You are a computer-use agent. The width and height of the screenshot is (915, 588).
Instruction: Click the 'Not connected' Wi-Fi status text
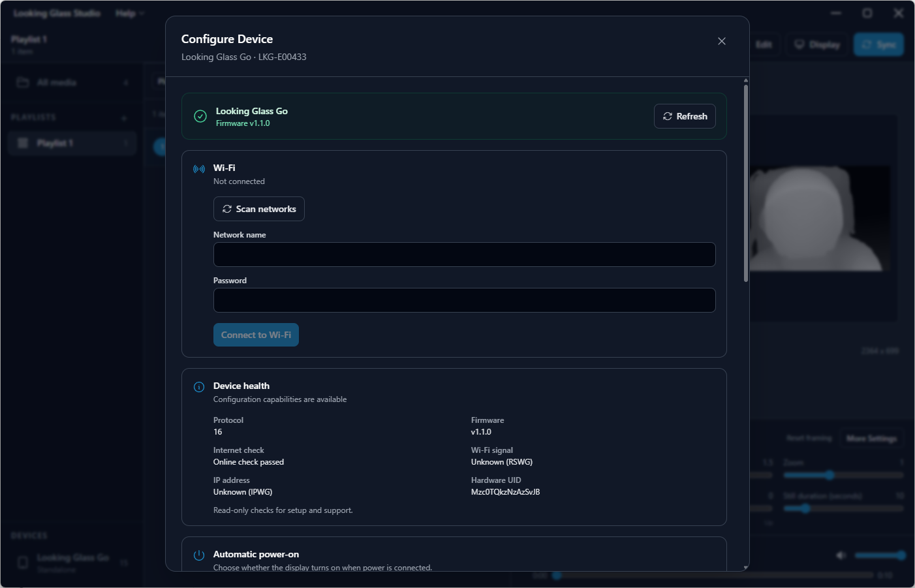(x=239, y=181)
